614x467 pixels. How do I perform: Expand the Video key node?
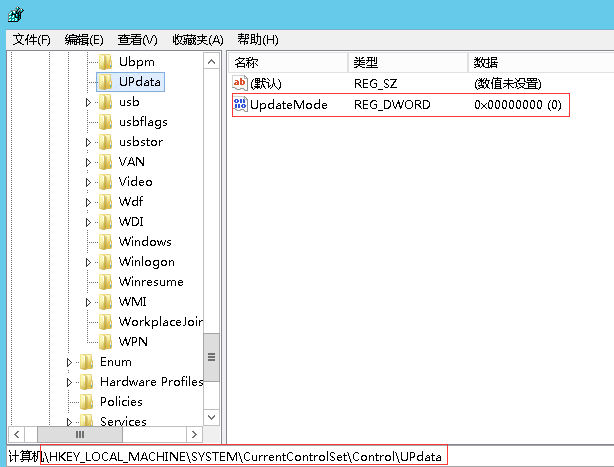[89, 182]
